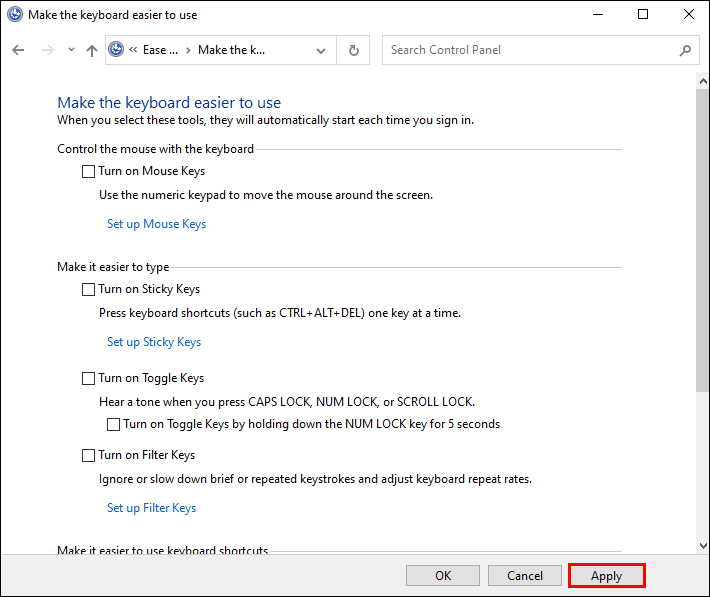Enable the Turn on Mouse Keys checkbox
The image size is (710, 597).
coord(89,172)
